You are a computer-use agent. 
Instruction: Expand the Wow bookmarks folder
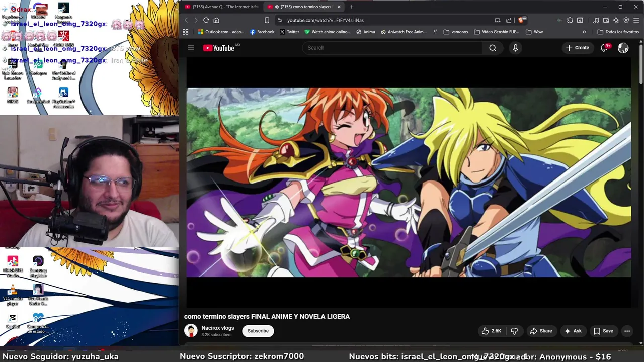pyautogui.click(x=534, y=32)
